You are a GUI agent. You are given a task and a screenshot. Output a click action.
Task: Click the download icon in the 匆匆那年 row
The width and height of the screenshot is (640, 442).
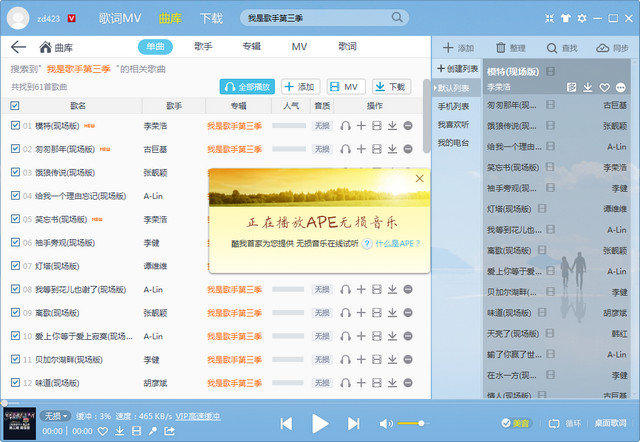pos(392,149)
